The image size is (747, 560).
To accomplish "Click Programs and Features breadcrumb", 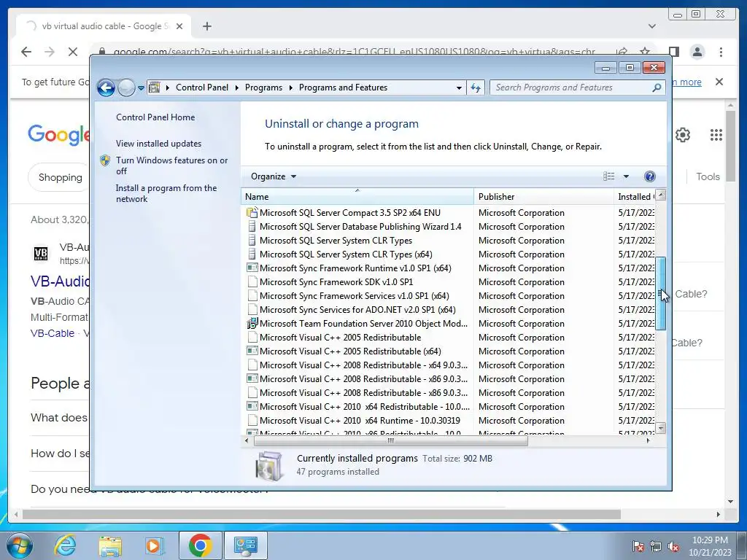I will pyautogui.click(x=343, y=87).
